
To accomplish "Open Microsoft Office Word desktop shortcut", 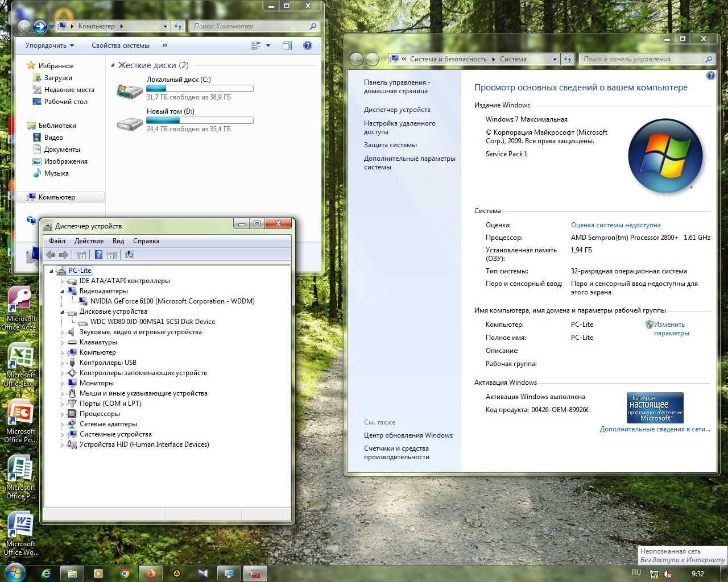I will (x=20, y=534).
